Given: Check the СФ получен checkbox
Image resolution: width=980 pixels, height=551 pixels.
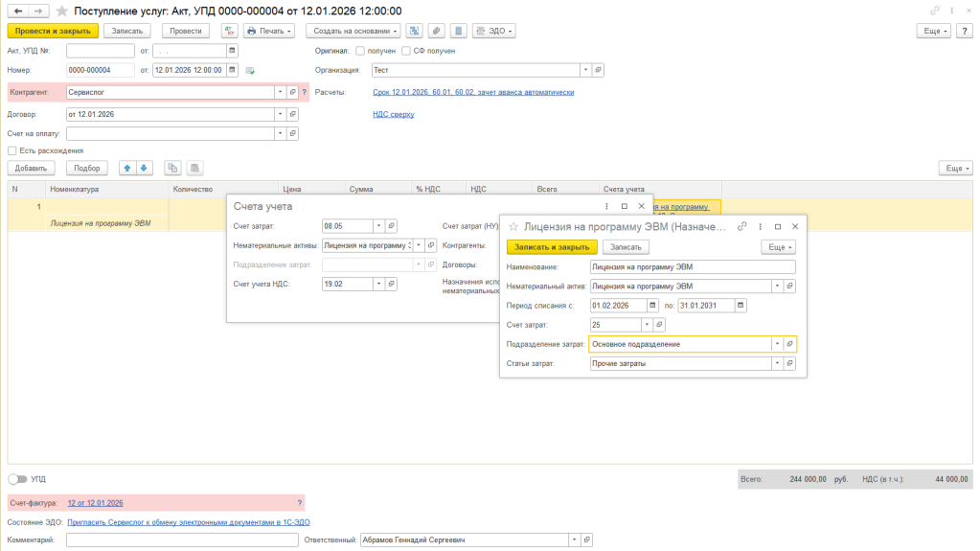Looking at the screenshot, I should point(406,51).
